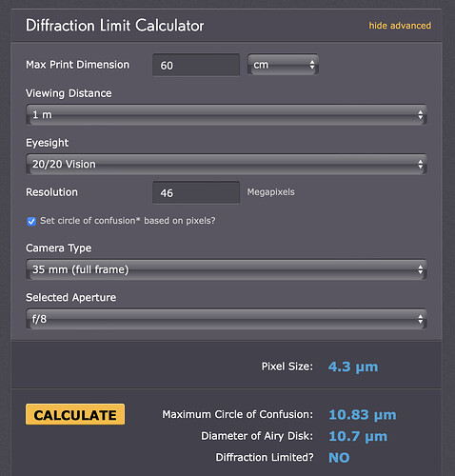Click the CALCULATE button
455x476 pixels.
(x=75, y=414)
